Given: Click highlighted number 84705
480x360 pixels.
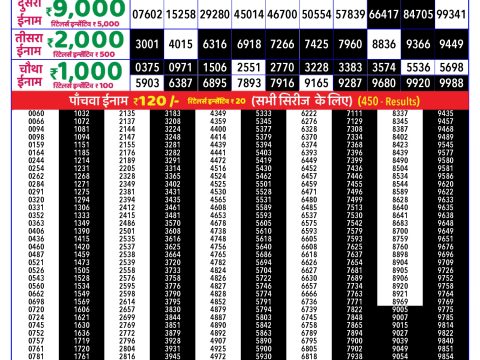Looking at the screenshot, I should [418, 15].
